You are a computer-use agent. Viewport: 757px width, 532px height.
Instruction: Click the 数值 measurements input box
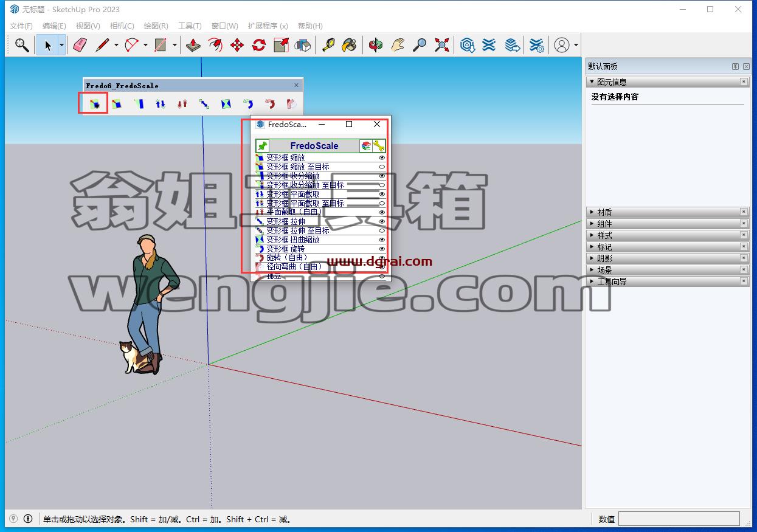pos(679,519)
